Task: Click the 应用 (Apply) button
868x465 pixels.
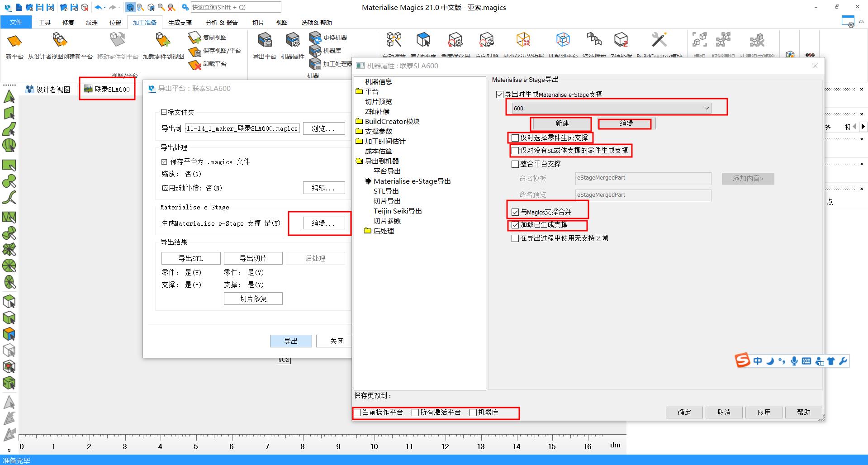Action: point(764,412)
